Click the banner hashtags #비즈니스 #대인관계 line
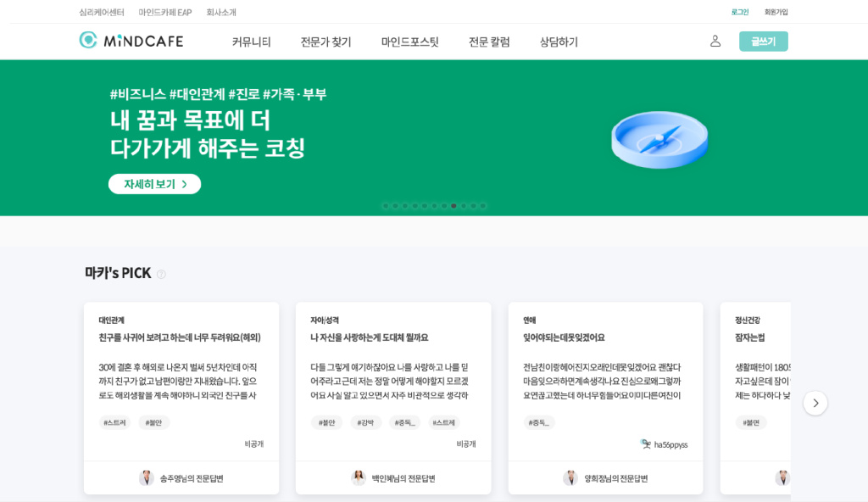Viewport: 868px width, 502px height. tap(218, 94)
